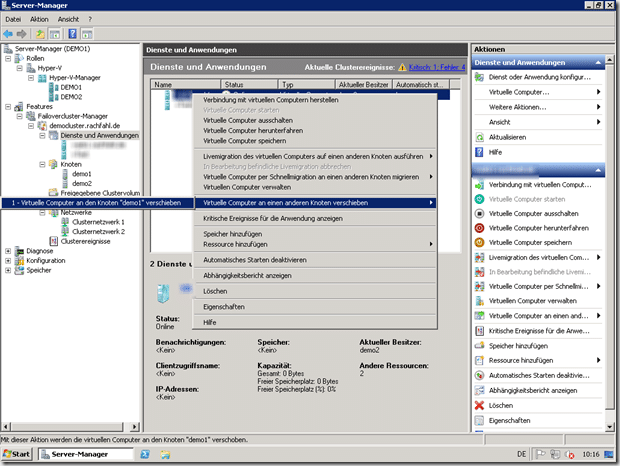
Task: Click the tree pane horizontal scroll right arrow
Action: (x=135, y=427)
